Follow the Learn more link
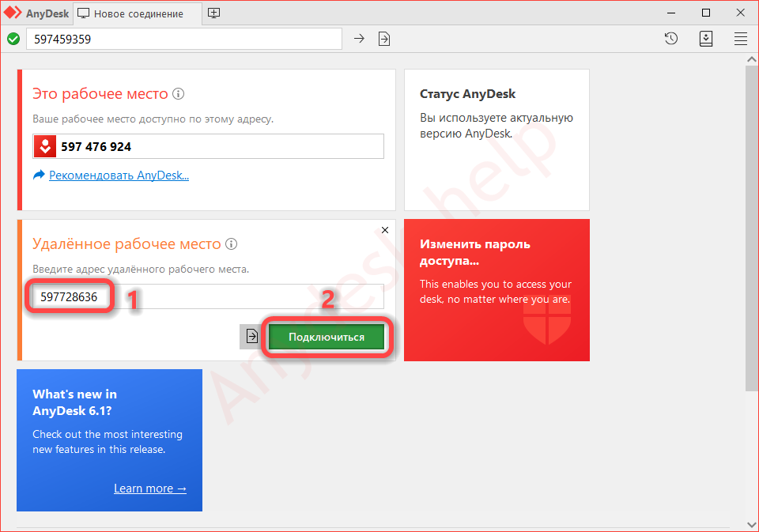 (x=150, y=489)
